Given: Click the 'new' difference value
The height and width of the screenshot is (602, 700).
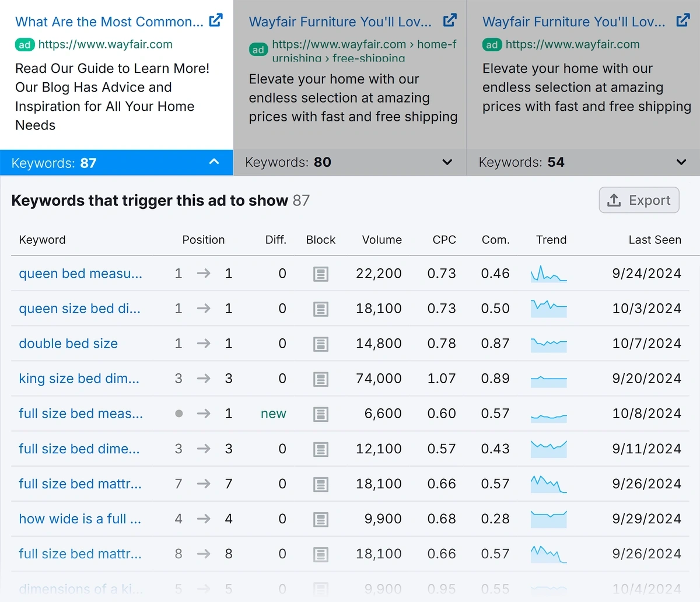Looking at the screenshot, I should point(274,414).
